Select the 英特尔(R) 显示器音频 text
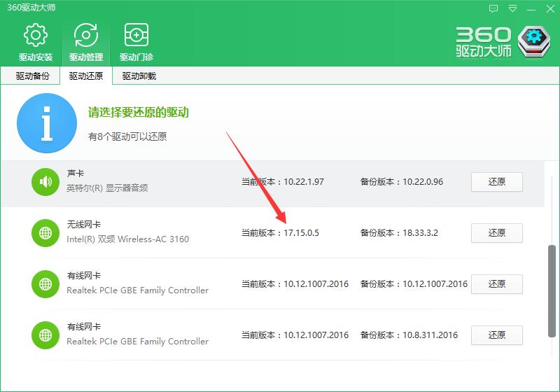 pyautogui.click(x=107, y=188)
